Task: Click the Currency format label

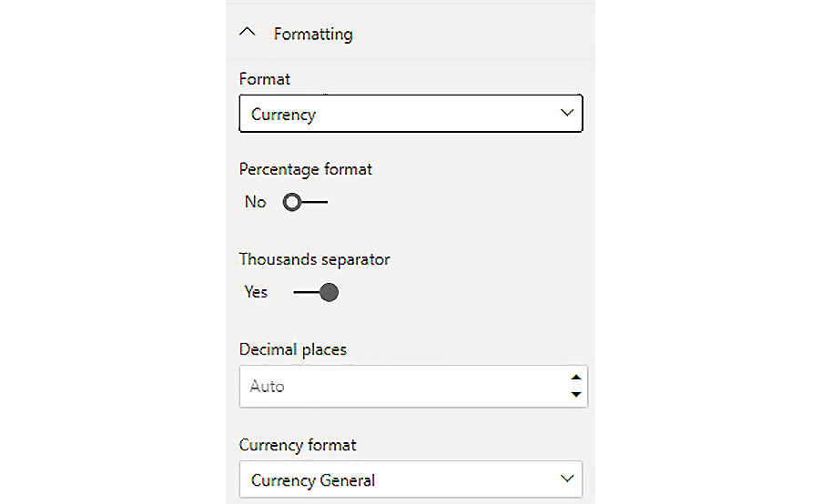Action: 298,445
